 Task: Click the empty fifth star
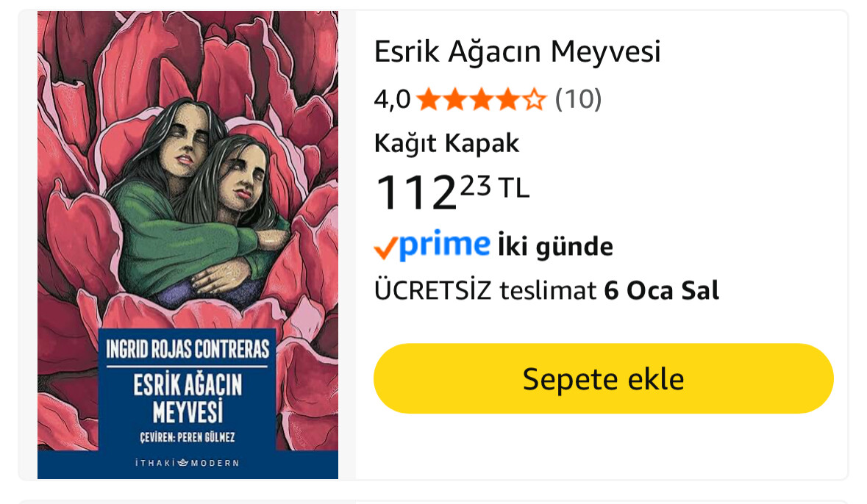pos(534,100)
